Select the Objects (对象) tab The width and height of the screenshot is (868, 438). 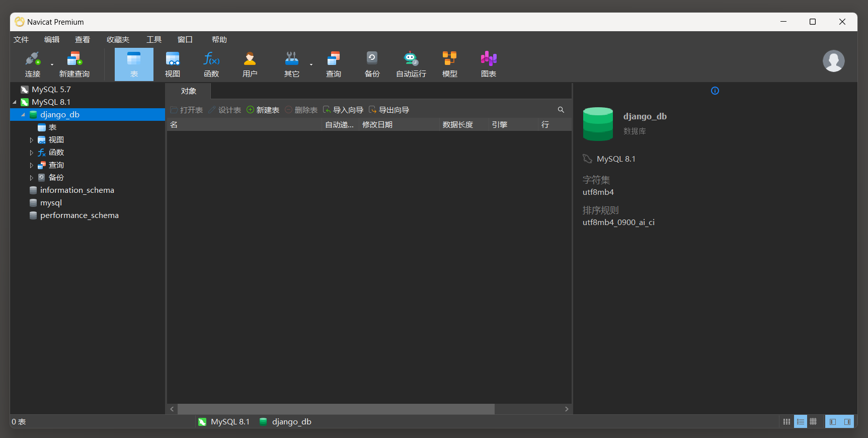(189, 91)
